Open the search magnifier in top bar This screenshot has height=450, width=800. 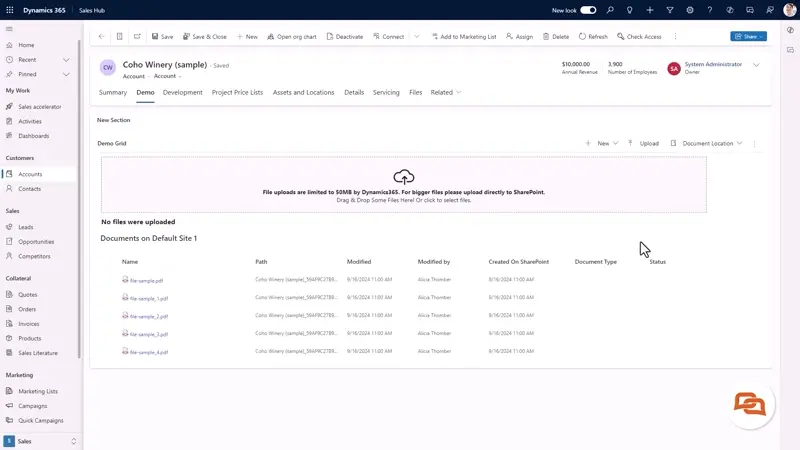coord(610,10)
